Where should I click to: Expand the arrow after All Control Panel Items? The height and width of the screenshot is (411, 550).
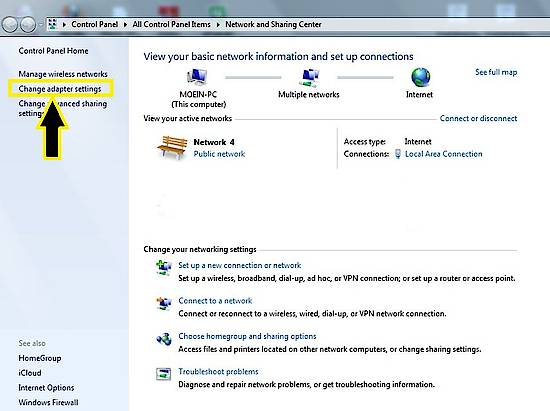218,25
